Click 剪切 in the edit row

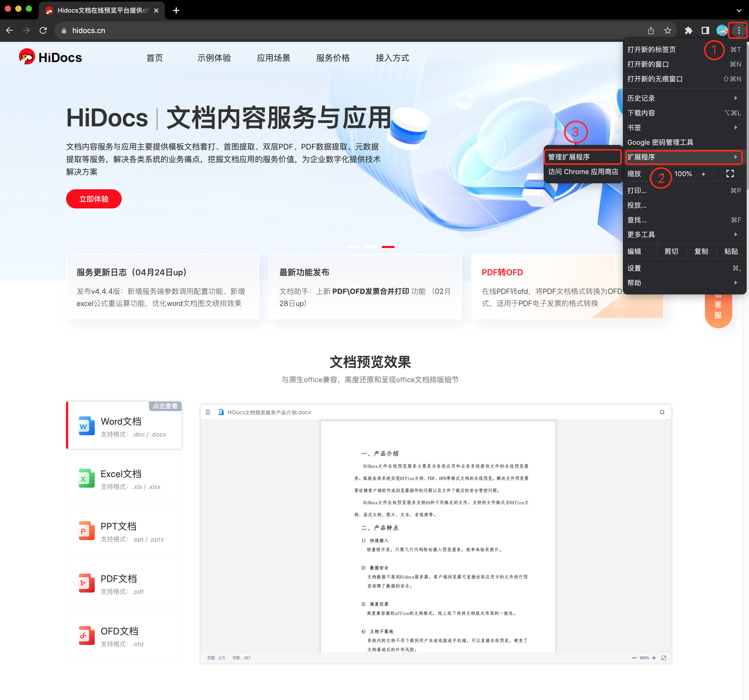coord(671,251)
